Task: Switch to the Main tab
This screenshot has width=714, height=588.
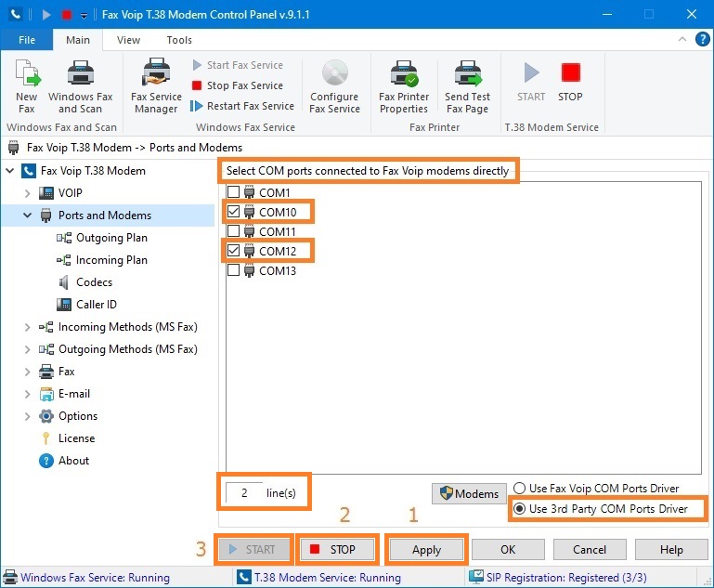Action: [x=78, y=40]
